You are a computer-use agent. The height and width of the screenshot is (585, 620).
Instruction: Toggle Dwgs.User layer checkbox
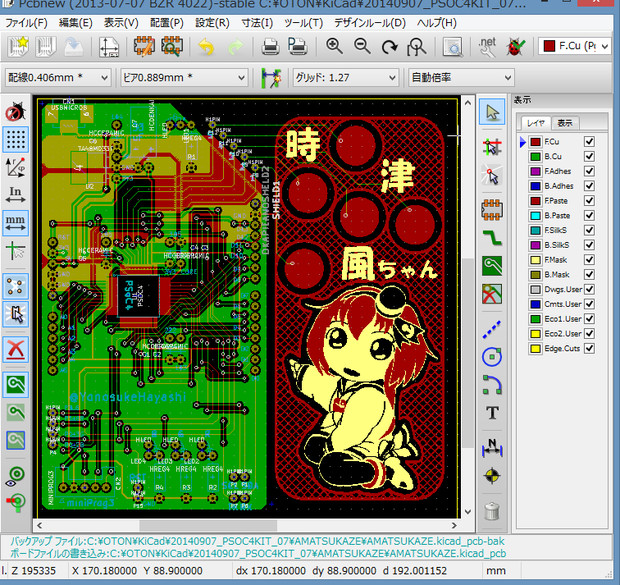589,289
